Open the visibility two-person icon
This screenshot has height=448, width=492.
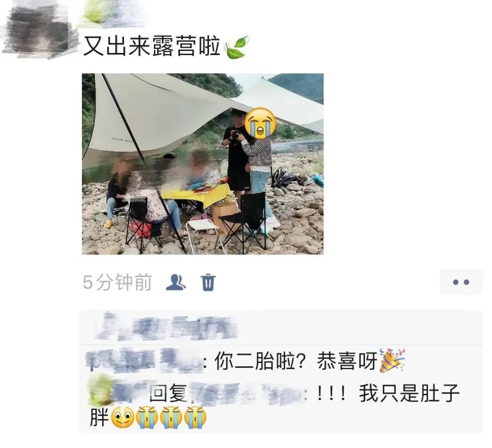175,282
